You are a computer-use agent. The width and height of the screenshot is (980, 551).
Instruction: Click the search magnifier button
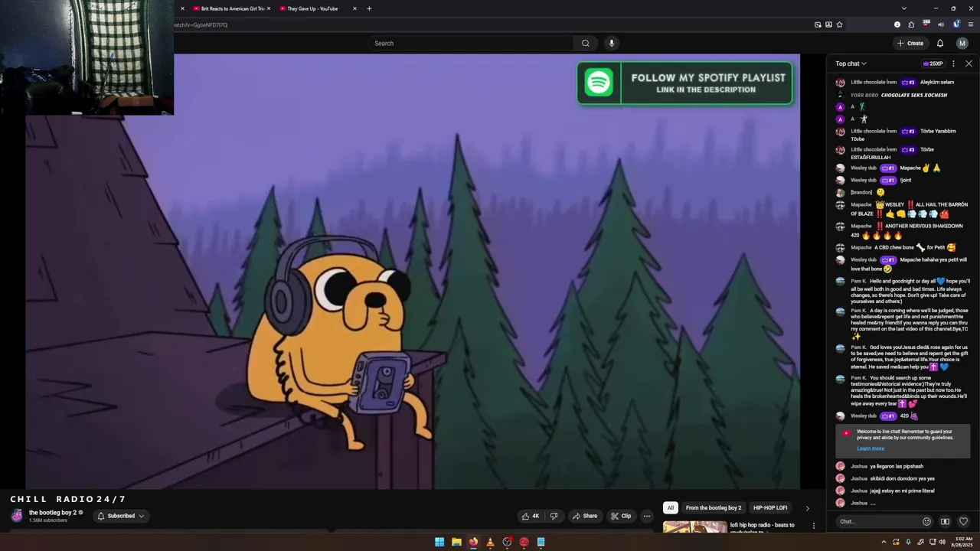[585, 43]
